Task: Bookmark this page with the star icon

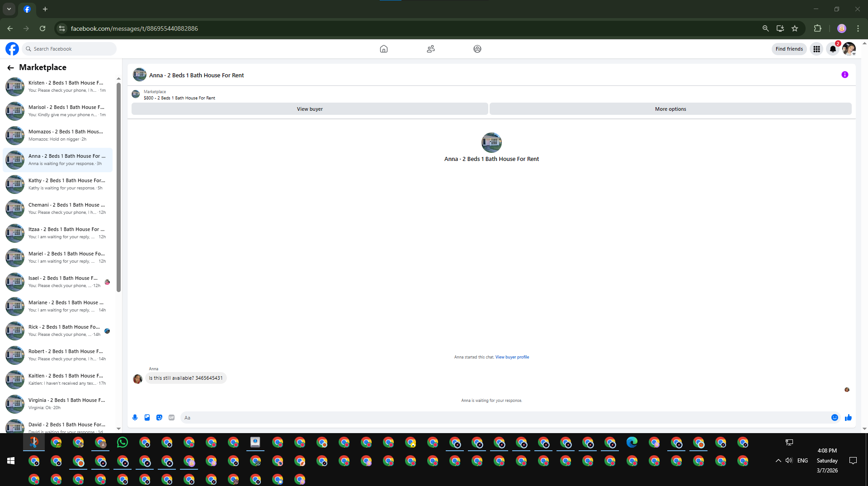Action: 795,28
